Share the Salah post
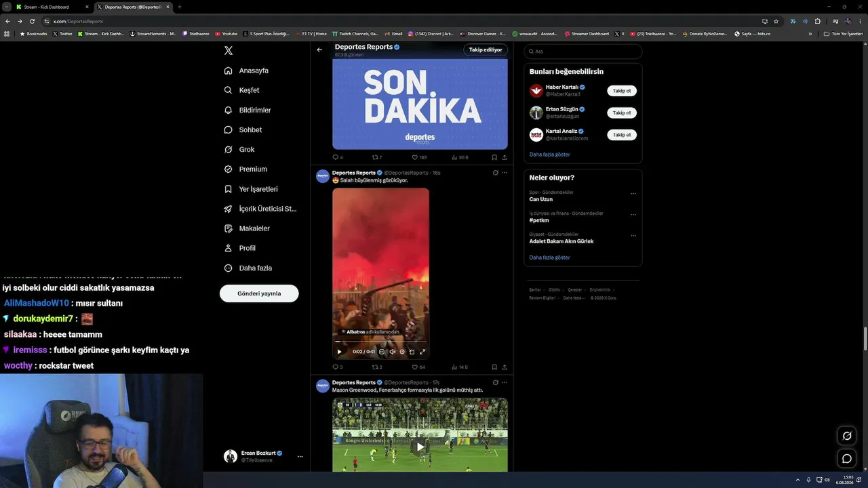 (505, 367)
